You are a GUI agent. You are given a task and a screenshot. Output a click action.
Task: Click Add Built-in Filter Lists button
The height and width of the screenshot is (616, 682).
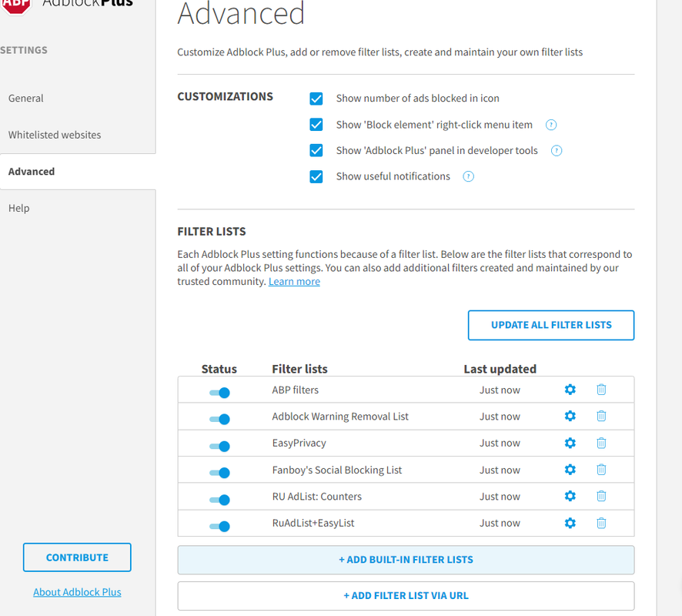406,560
